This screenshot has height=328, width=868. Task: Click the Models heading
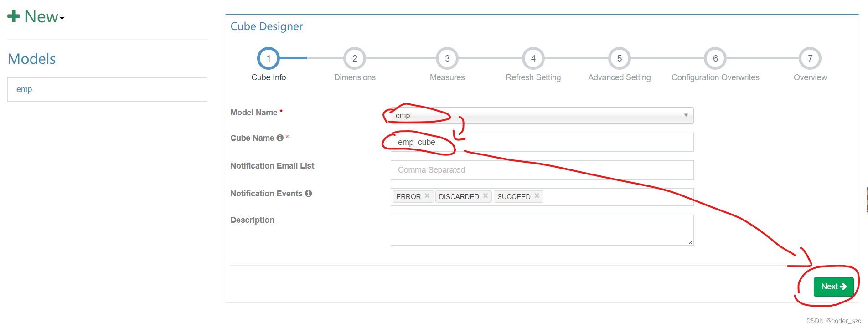32,59
